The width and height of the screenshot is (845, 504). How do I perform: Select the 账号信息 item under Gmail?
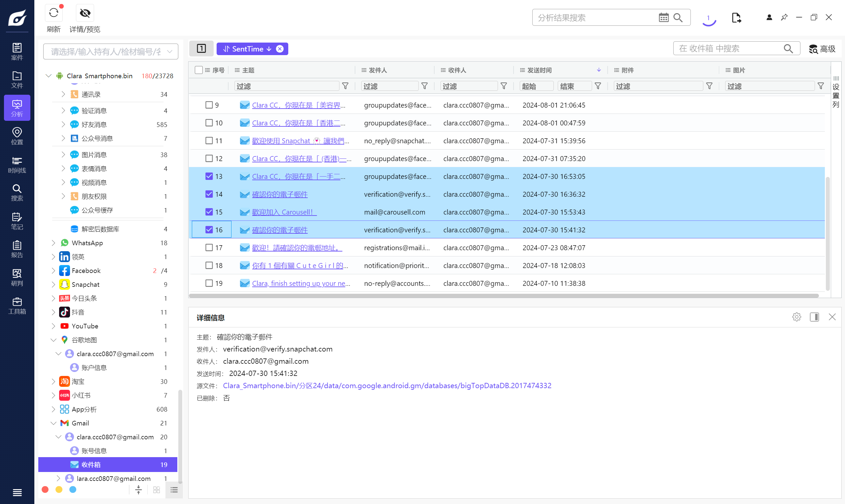(x=94, y=451)
